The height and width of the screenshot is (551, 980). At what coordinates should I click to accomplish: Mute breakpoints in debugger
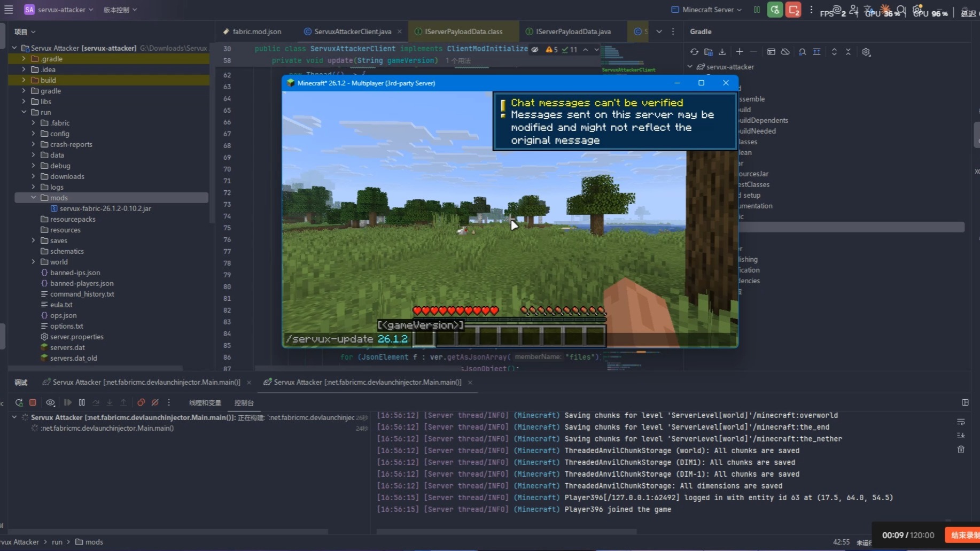[155, 402]
